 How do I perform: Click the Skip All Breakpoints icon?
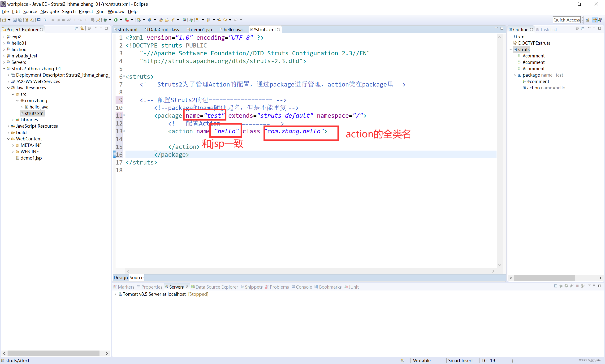45,20
